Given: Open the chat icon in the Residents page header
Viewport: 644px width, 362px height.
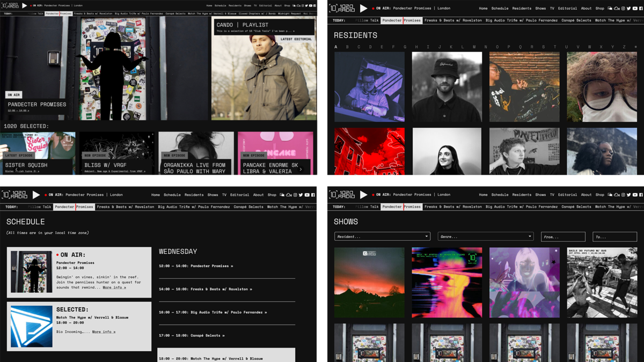Looking at the screenshot, I should [610, 9].
